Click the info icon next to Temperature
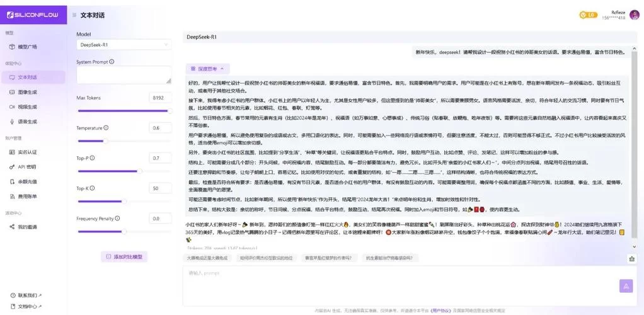 tap(106, 128)
